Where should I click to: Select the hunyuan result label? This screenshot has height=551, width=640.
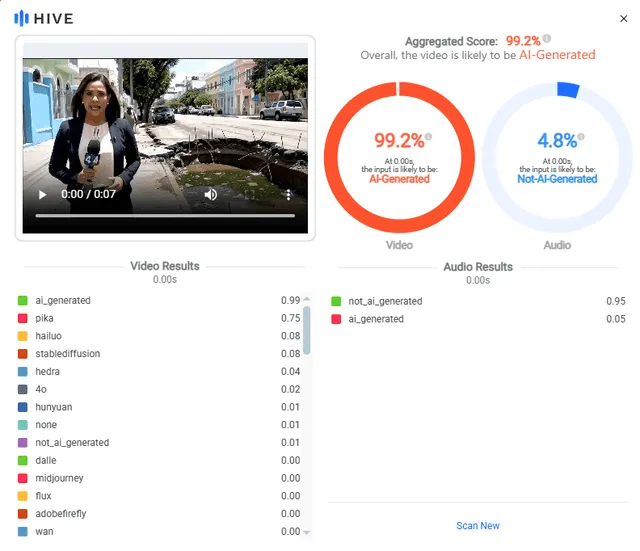[53, 407]
